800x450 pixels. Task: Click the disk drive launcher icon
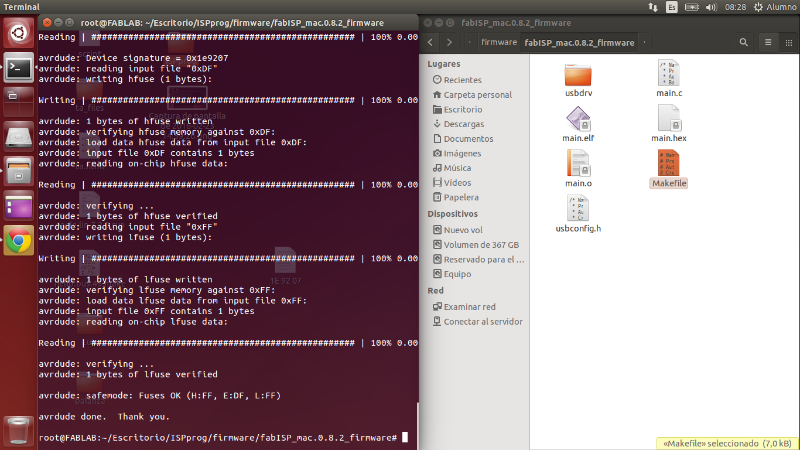tap(18, 137)
